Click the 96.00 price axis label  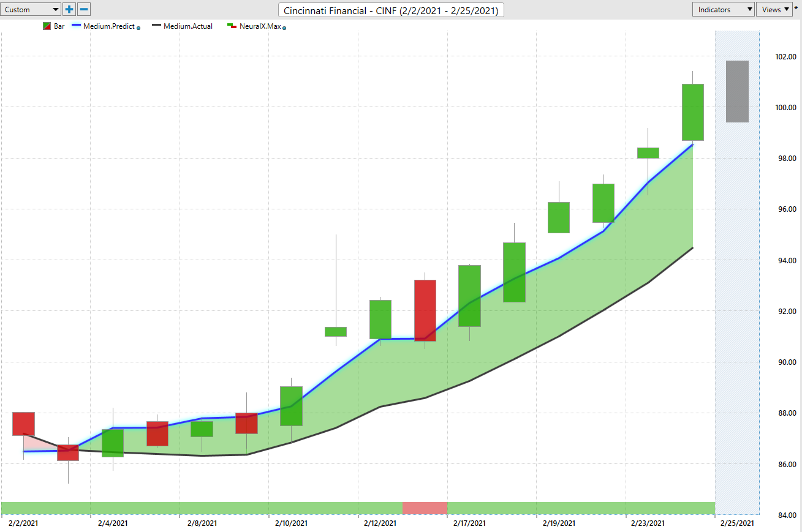click(786, 209)
